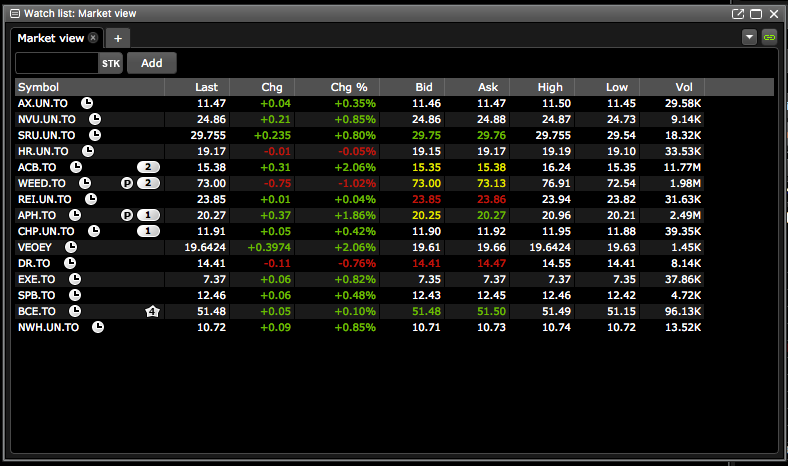Click the clock icon next to BCE.TO
Screen dimensions: 788x466
pos(75,311)
